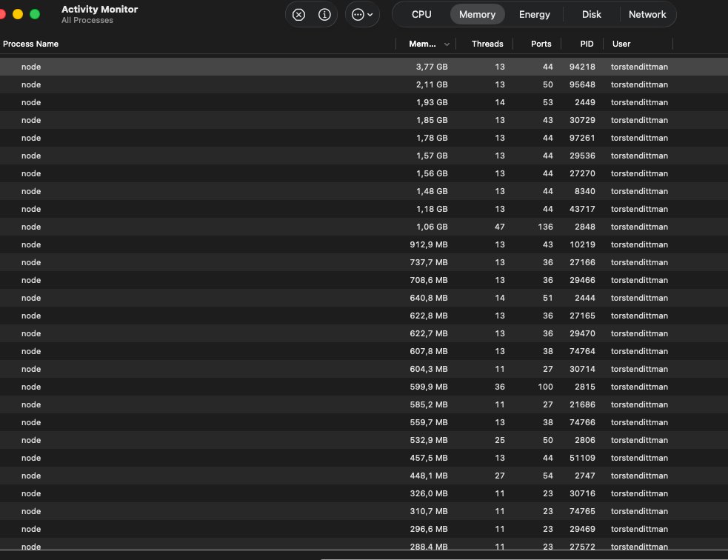
Task: Switch to the Network tab
Action: [x=647, y=14]
